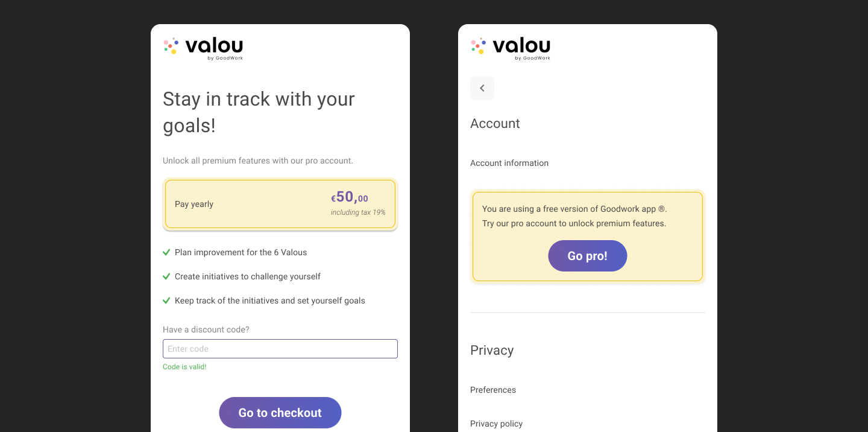Open Account information
The width and height of the screenshot is (868, 432).
click(x=509, y=163)
